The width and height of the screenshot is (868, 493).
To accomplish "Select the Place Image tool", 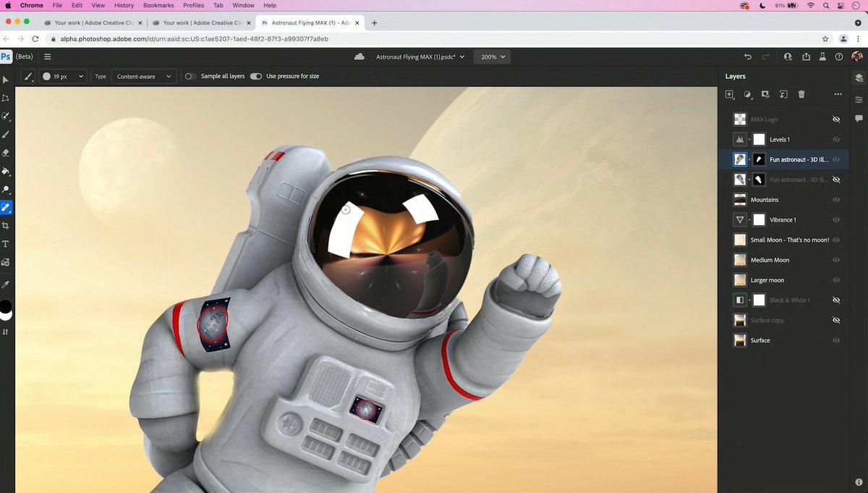I will (x=6, y=262).
